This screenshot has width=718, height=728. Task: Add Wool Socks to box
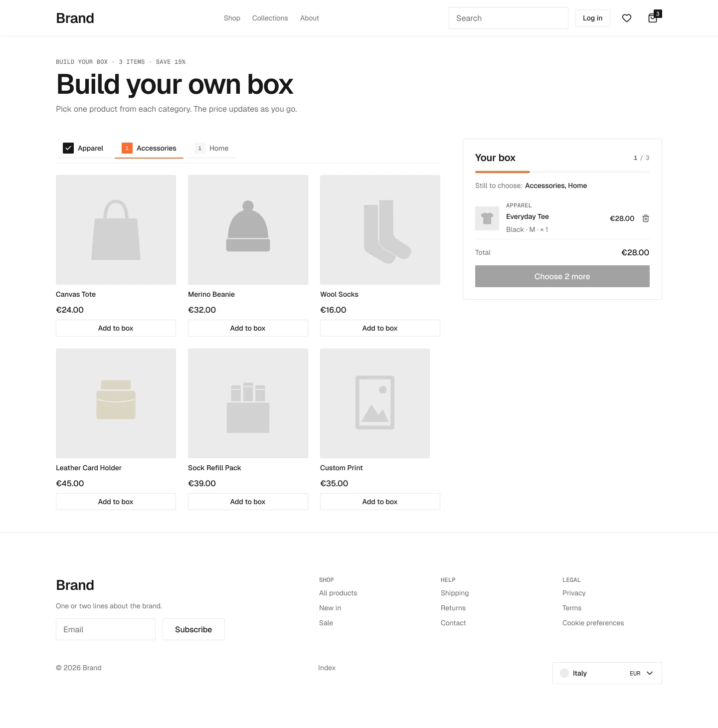[380, 328]
